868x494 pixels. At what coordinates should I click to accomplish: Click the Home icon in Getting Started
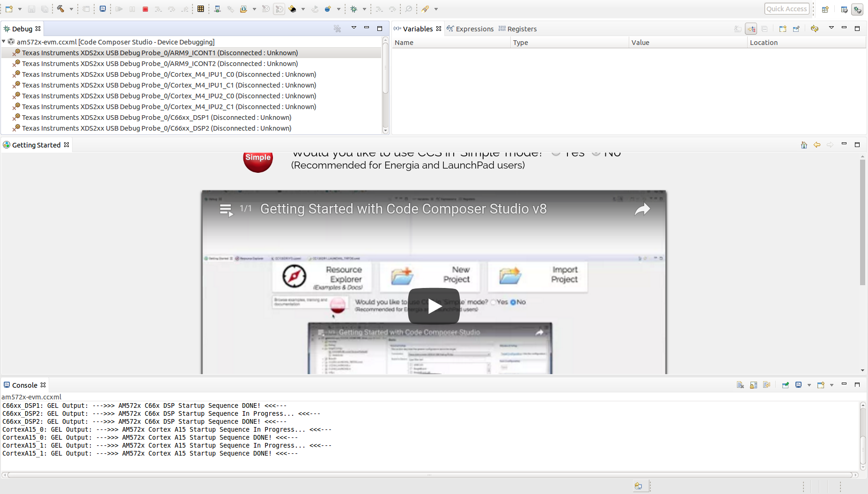(804, 145)
